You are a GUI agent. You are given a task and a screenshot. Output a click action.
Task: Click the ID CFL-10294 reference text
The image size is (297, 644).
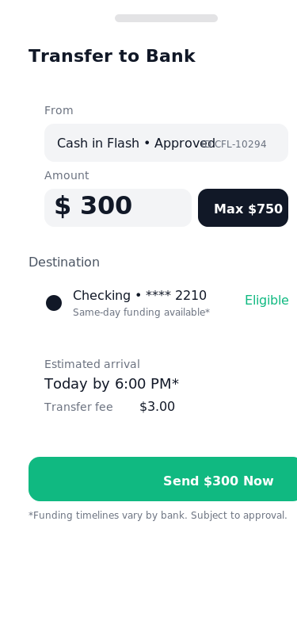pyautogui.click(x=234, y=144)
